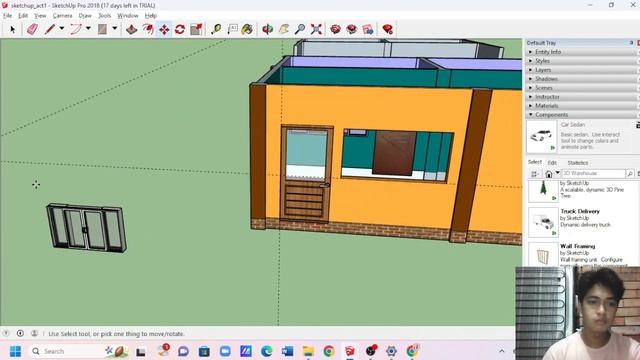Select the arrow Select tool
This screenshot has height=360, width=640.
click(x=12, y=29)
